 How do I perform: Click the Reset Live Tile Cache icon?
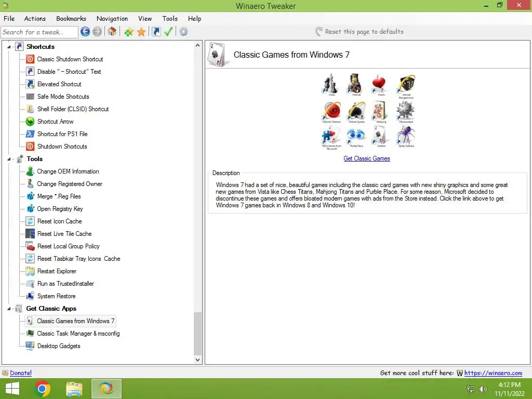click(30, 234)
